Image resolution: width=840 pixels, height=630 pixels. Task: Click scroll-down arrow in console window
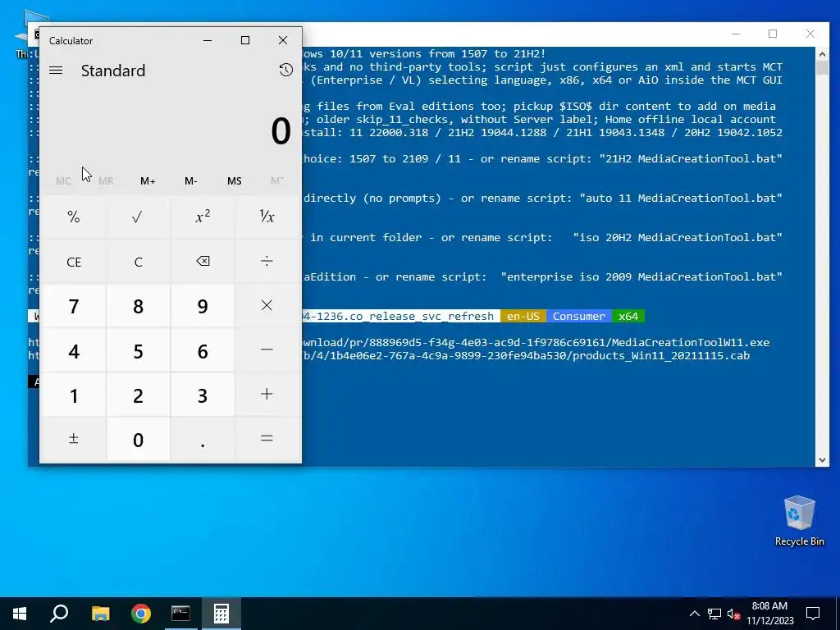(x=822, y=459)
